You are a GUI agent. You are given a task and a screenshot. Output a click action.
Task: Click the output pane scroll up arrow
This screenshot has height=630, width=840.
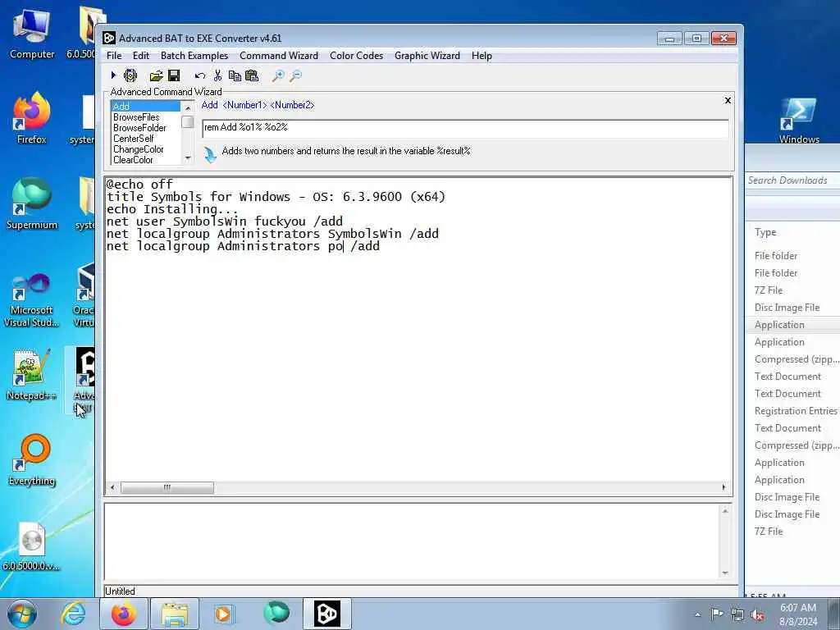tap(725, 510)
